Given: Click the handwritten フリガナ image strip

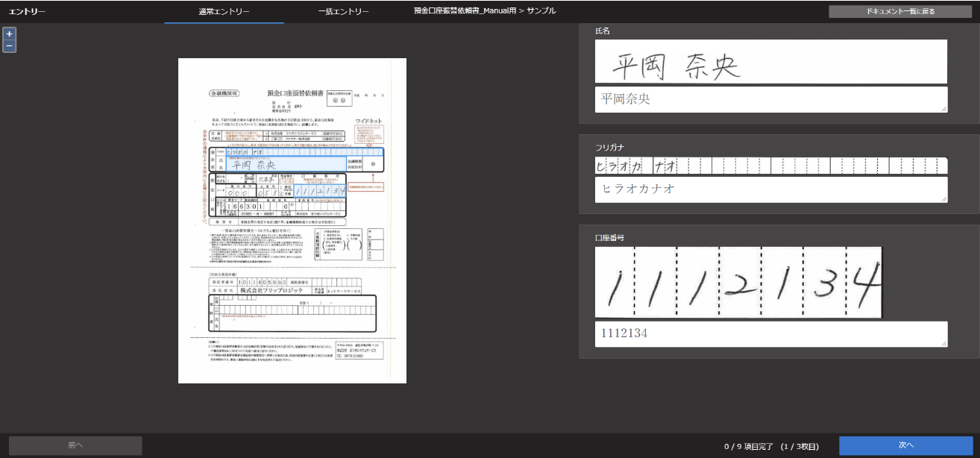Looking at the screenshot, I should (770, 166).
